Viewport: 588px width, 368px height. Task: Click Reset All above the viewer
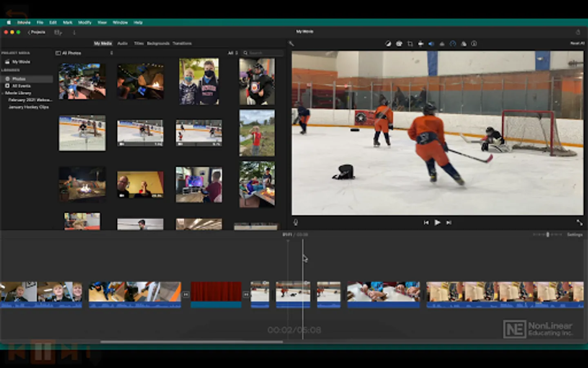[577, 43]
